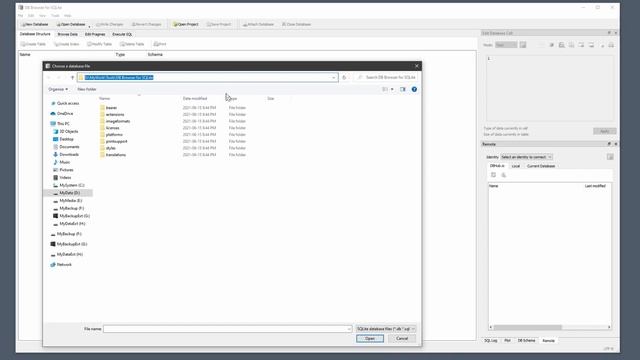Sort files by Size column

pos(271,99)
